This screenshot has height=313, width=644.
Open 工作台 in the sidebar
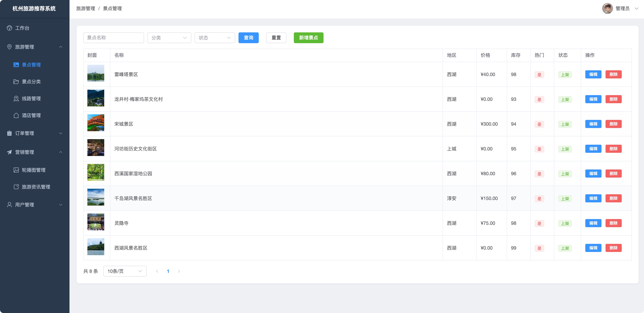click(x=35, y=28)
